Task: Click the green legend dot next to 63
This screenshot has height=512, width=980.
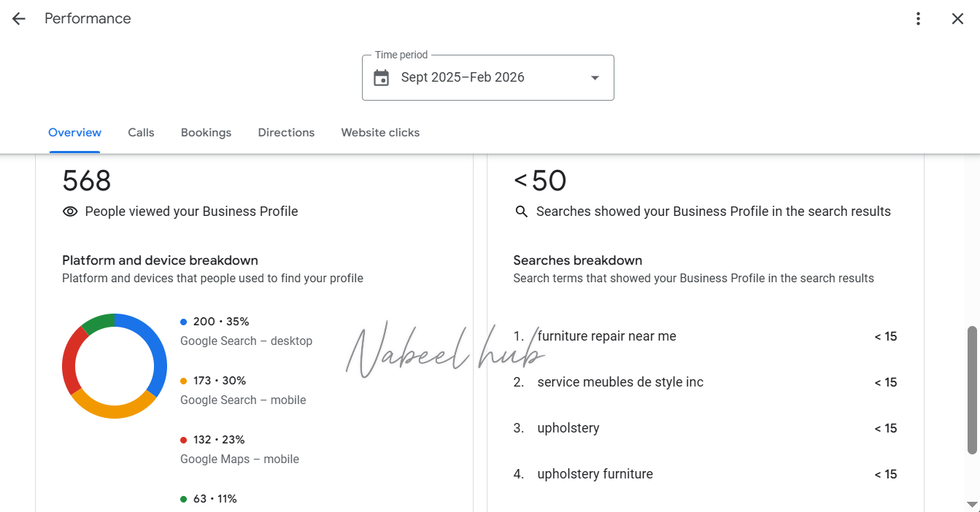Action: click(184, 499)
